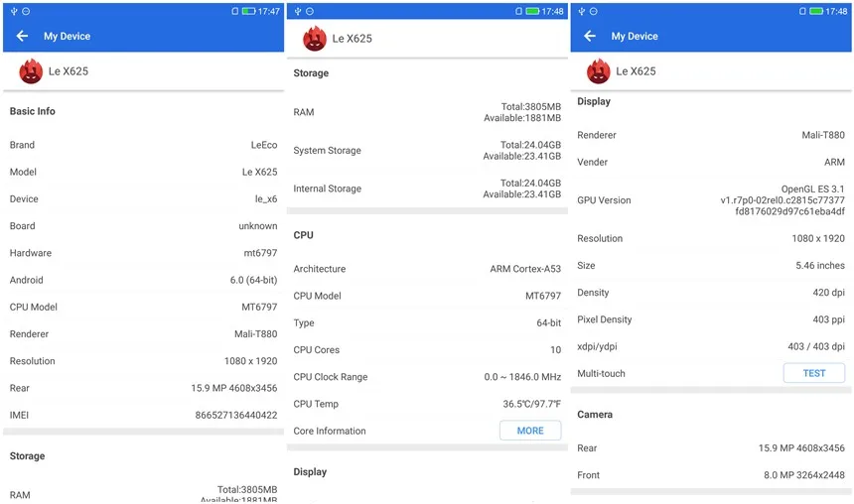This screenshot has height=504, width=854.
Task: Select Brand value LeEco
Action: (264, 145)
